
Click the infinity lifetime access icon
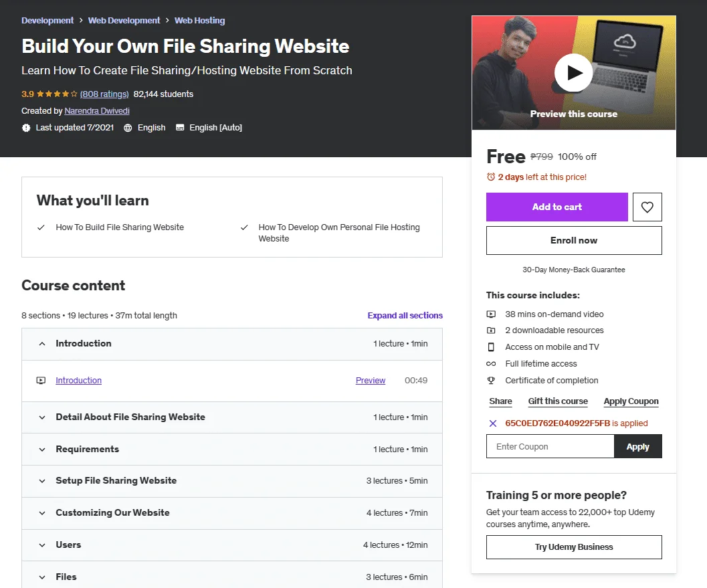click(491, 363)
